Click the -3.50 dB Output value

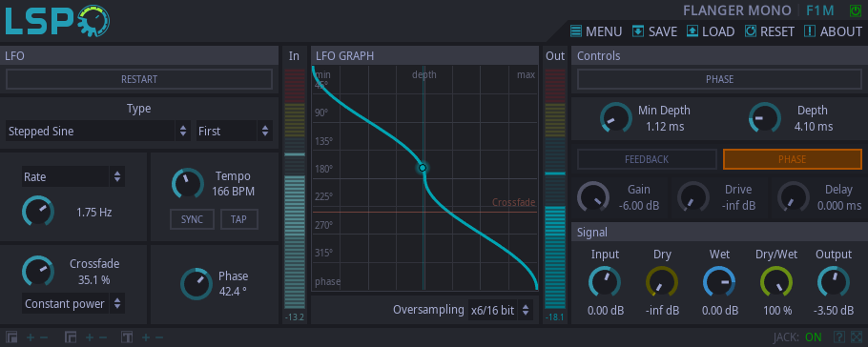pyautogui.click(x=834, y=311)
